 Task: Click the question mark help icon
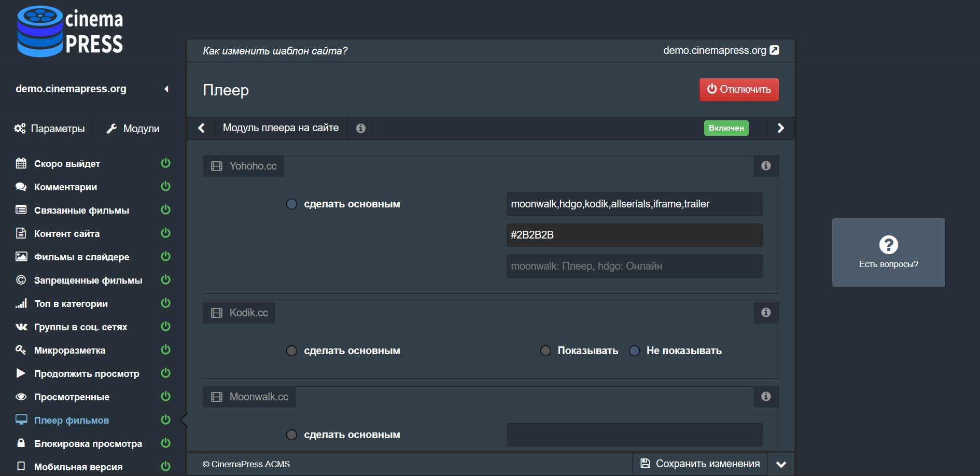[x=888, y=245]
